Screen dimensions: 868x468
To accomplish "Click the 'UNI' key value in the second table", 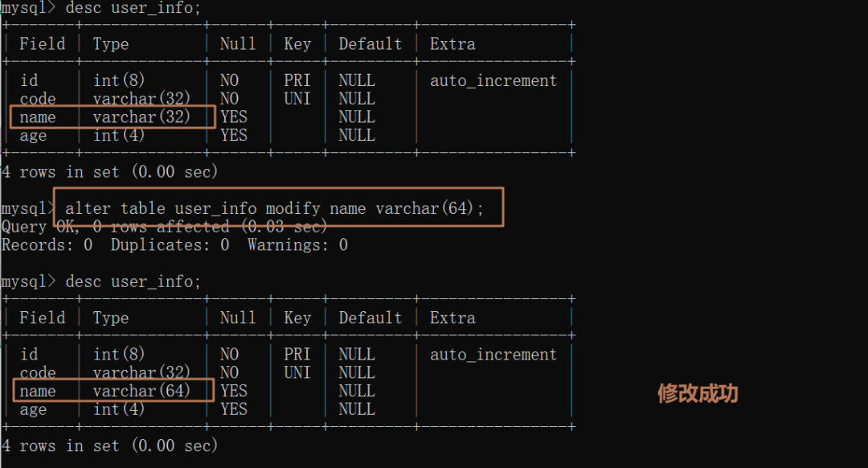I will point(297,372).
